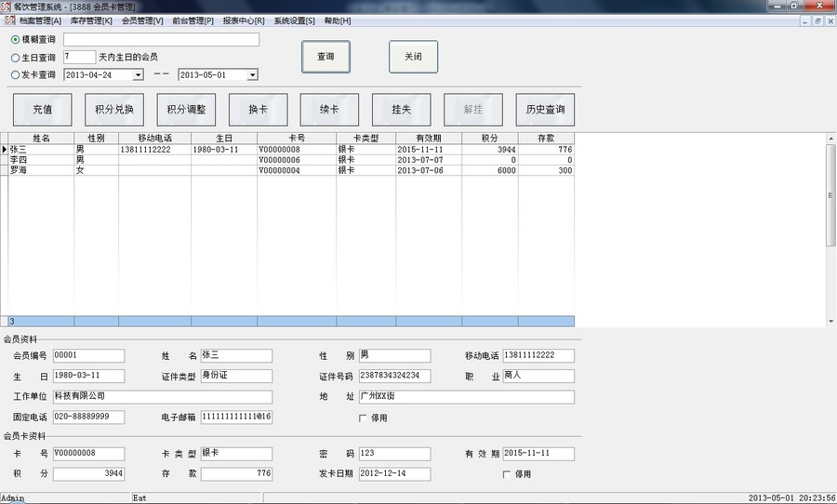Click the 充值 recharge button
This screenshot has width=837, height=504.
42,110
